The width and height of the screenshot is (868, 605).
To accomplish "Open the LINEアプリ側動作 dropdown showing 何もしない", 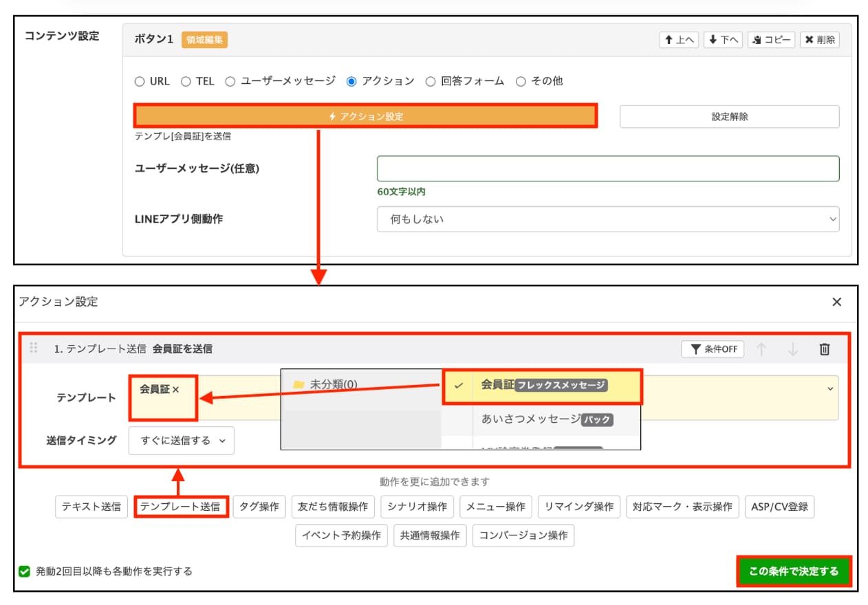I will point(608,218).
